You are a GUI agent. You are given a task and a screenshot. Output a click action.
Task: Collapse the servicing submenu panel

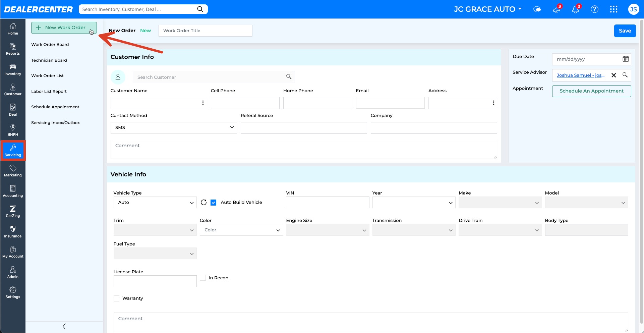click(64, 326)
